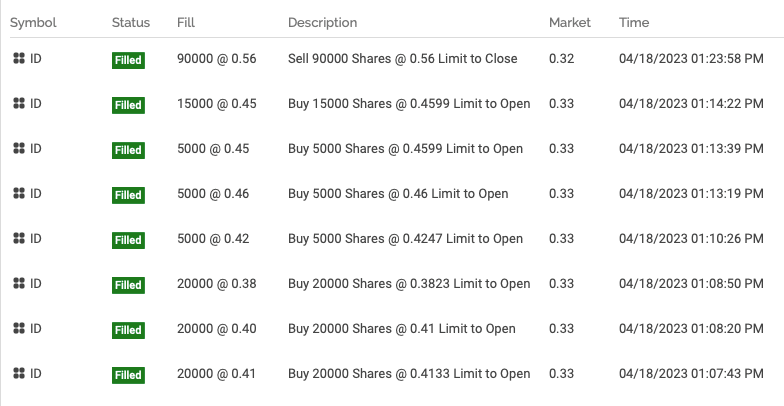Screen dimensions: 784x406
Task: Click the Market column header
Action: pyautogui.click(x=570, y=22)
